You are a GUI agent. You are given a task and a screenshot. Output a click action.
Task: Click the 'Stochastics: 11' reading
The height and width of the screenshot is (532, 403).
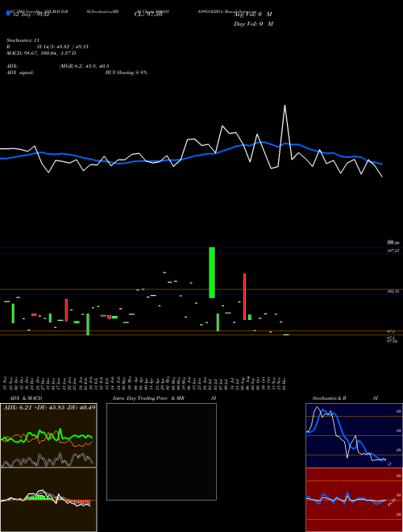pos(23,40)
